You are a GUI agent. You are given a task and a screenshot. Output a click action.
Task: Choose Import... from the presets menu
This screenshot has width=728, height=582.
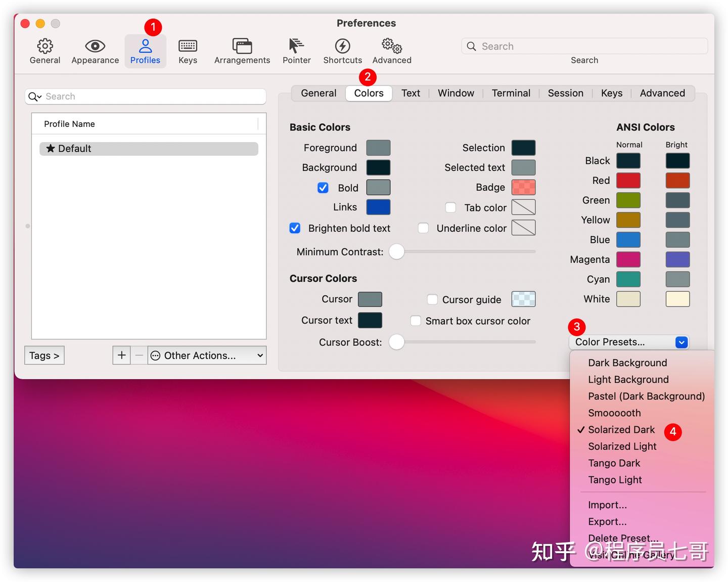click(x=607, y=505)
